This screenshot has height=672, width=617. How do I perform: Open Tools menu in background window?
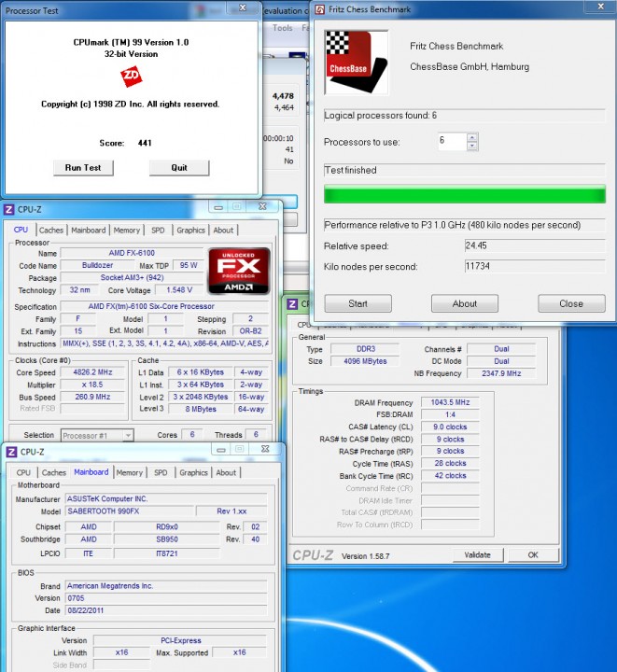point(282,28)
